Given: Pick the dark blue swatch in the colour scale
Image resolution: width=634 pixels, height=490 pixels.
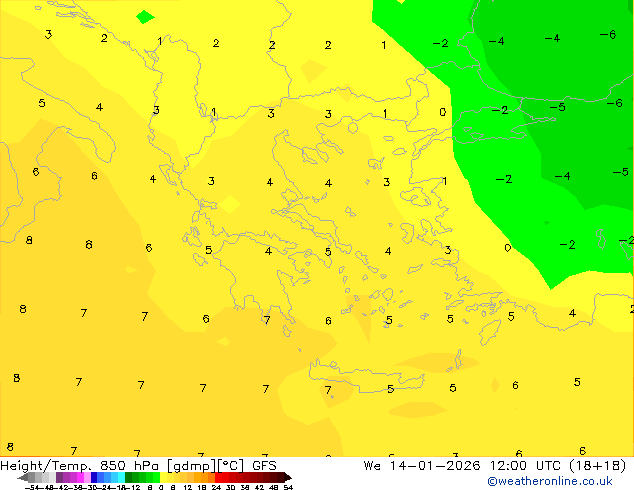Looking at the screenshot, I should click(x=94, y=477).
